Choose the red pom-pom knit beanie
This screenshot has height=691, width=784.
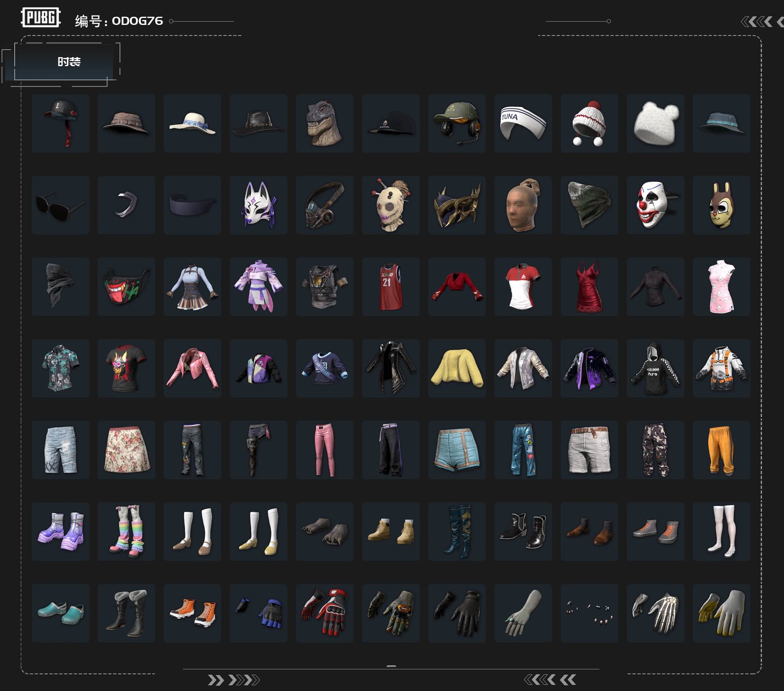coord(589,123)
